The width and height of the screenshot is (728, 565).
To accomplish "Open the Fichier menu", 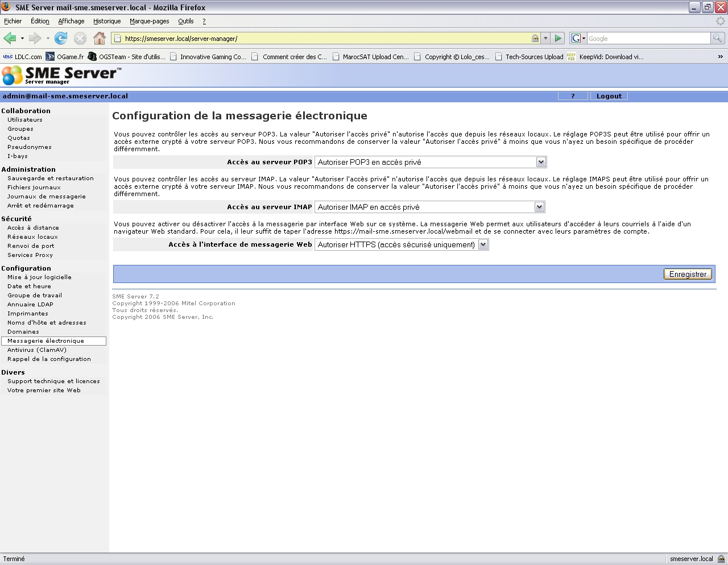I will [13, 21].
